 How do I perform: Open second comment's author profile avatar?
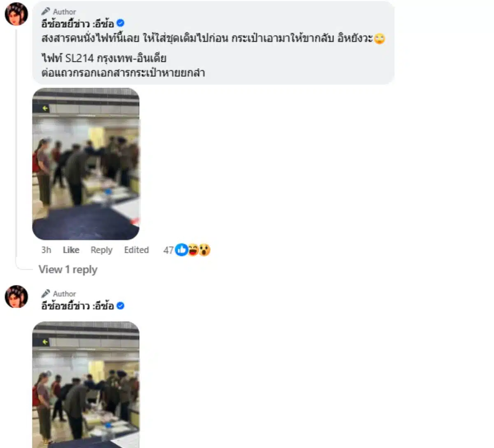click(16, 296)
